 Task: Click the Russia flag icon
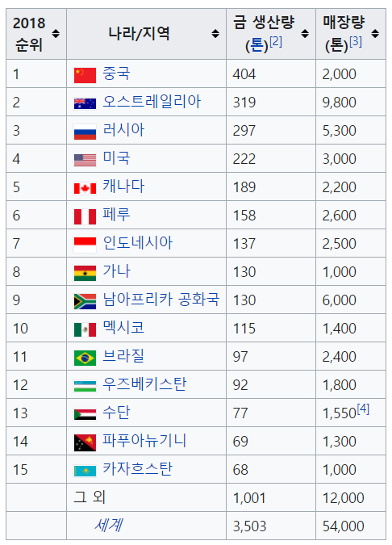click(x=85, y=132)
